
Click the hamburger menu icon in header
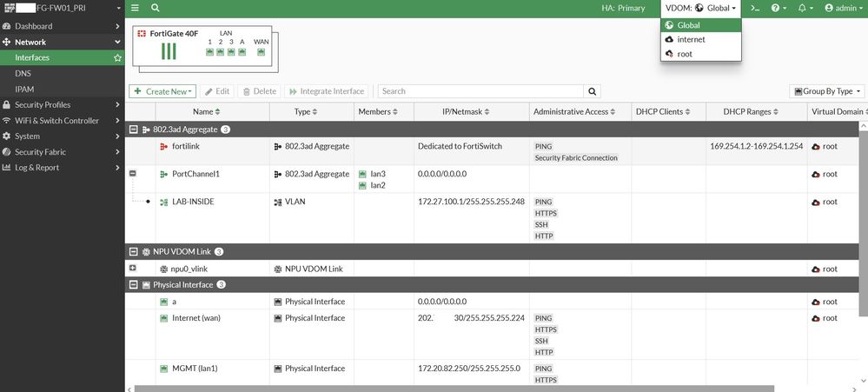[135, 8]
